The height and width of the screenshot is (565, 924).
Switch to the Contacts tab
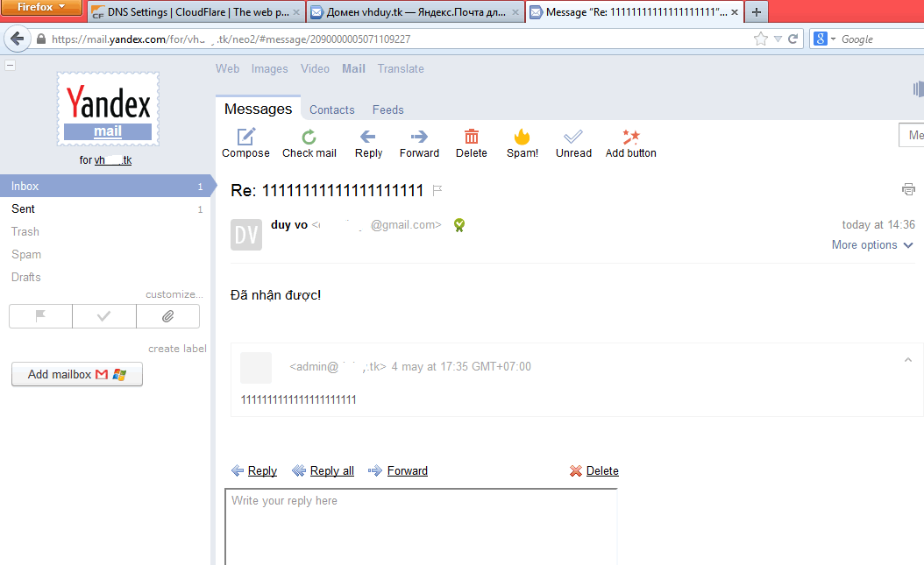[331, 109]
